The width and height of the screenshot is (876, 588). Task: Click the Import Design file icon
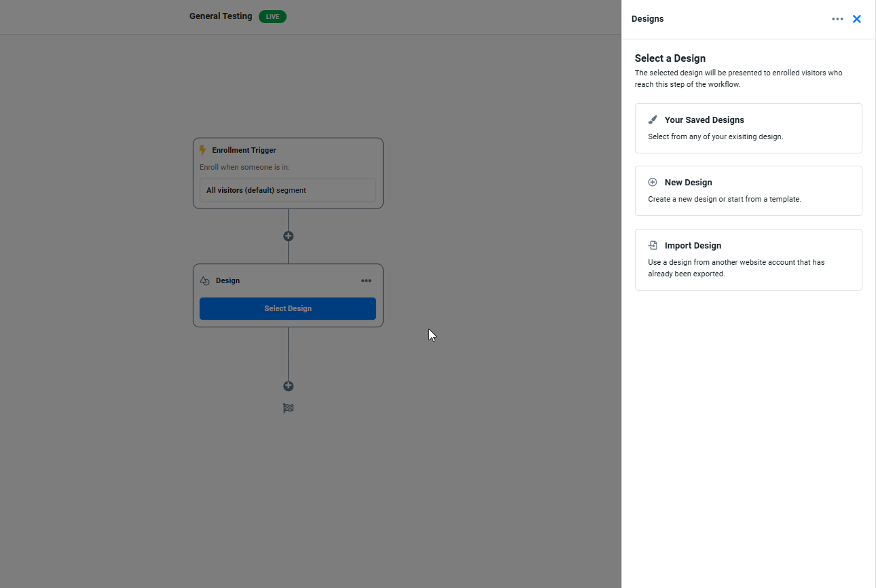[x=653, y=246]
